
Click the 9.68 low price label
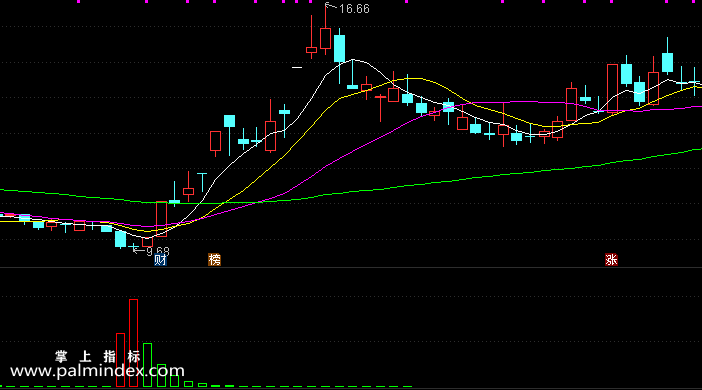(158, 252)
